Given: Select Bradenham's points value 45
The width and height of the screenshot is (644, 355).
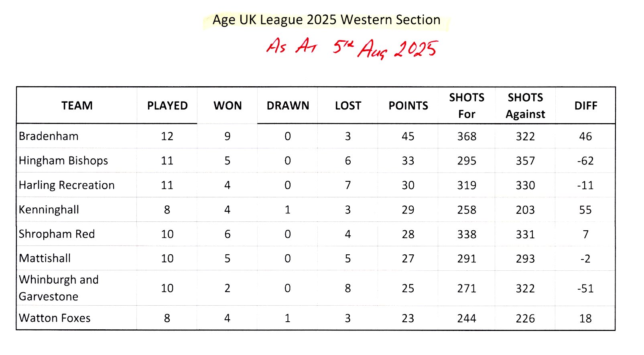Looking at the screenshot, I should [408, 136].
